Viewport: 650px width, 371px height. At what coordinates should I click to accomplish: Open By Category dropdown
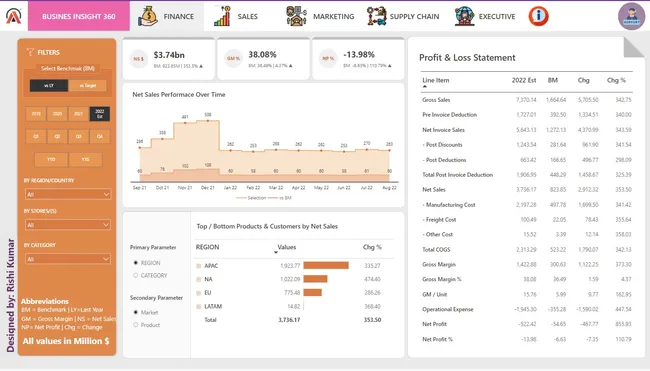[x=68, y=259]
